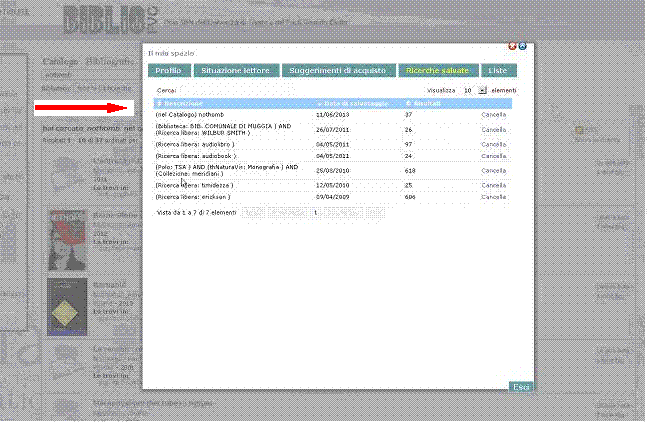Click the Esci button
This screenshot has height=422, width=647.
pos(520,386)
